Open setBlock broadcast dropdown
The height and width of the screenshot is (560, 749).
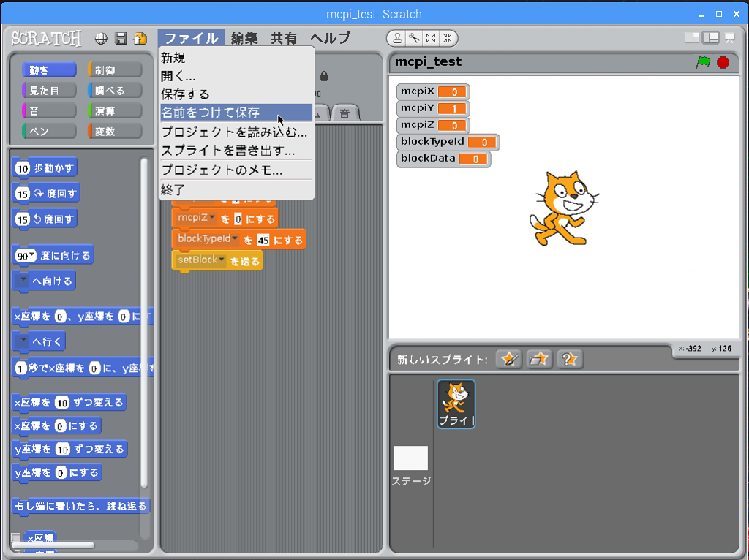point(222,260)
